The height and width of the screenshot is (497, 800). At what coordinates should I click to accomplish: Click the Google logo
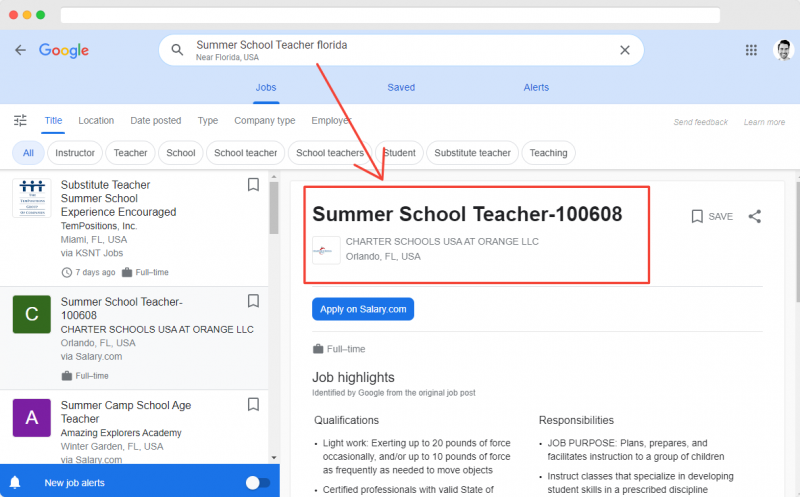tap(64, 50)
